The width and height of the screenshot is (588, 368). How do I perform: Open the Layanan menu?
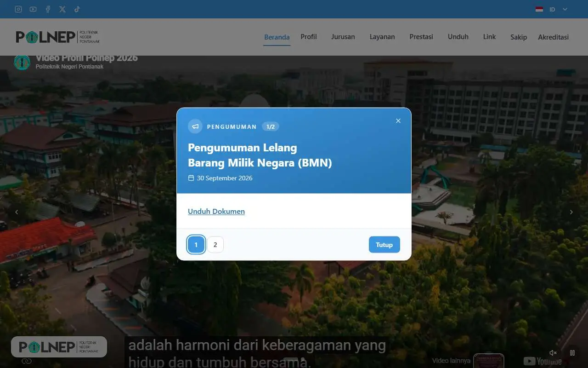tap(382, 37)
